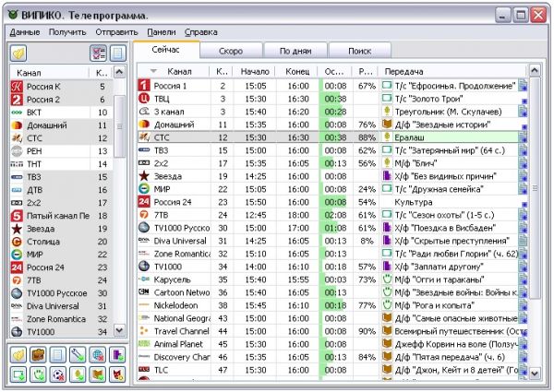Click the yellow tag icon above channel list

point(18,53)
